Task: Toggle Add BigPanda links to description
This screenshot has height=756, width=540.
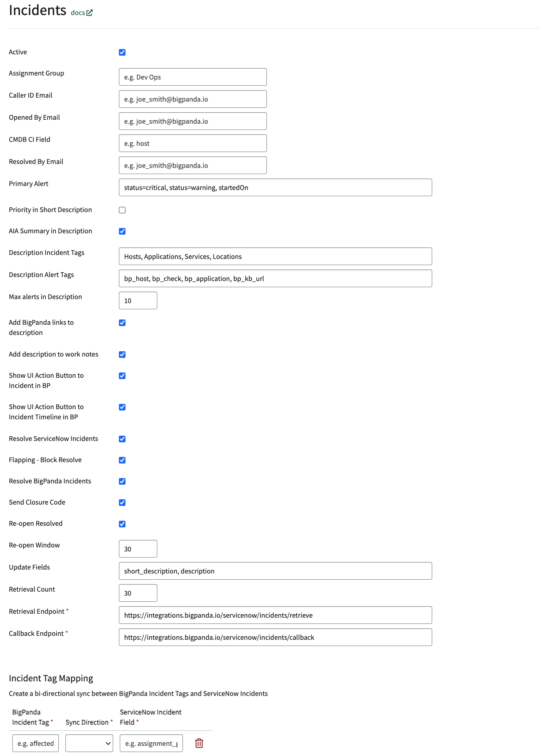Action: [122, 323]
